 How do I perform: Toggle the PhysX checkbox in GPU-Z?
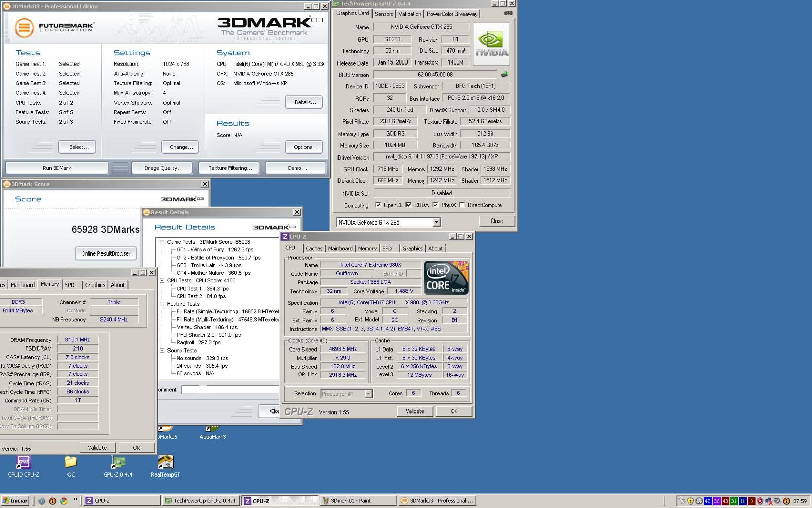(x=435, y=205)
